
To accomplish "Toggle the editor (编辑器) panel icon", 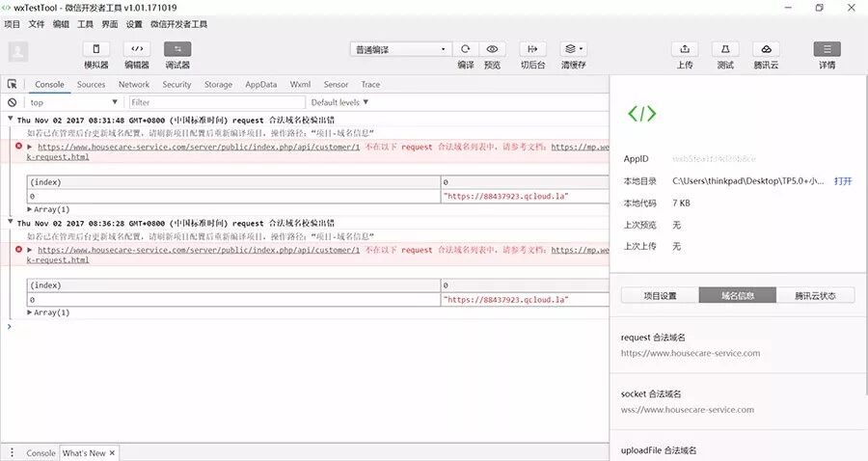I will [137, 48].
